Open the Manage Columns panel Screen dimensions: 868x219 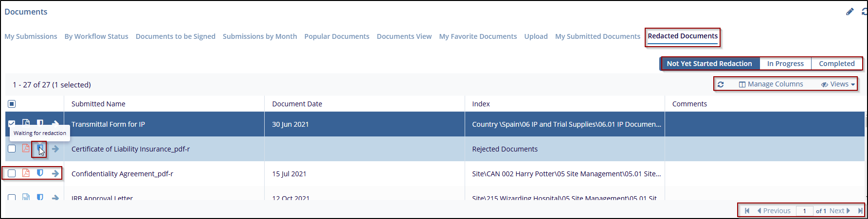pos(771,84)
